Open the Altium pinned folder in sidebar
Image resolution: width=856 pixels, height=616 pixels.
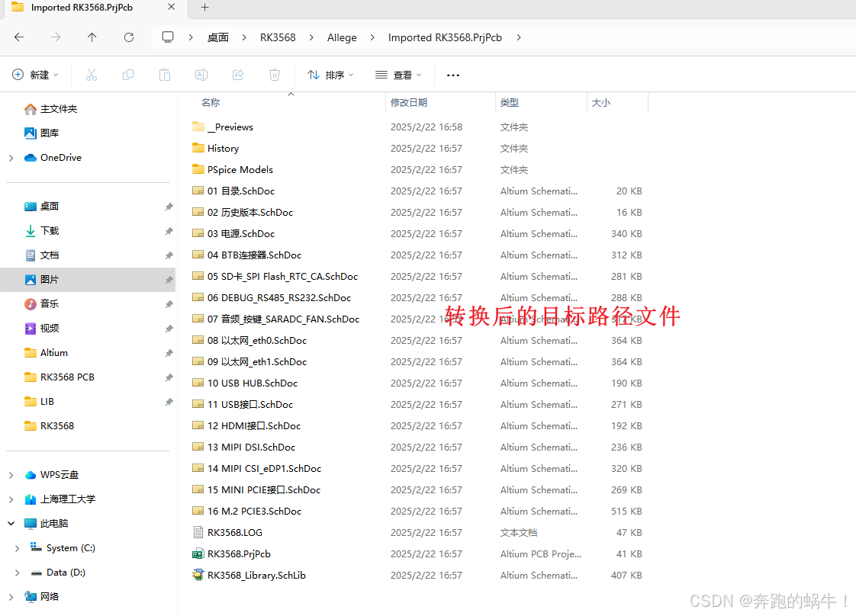coord(47,353)
